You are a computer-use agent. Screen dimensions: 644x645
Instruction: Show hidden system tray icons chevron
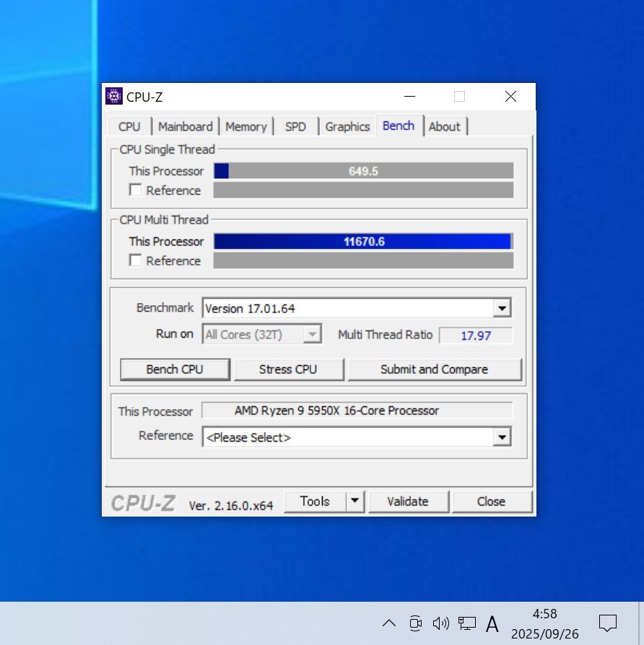pyautogui.click(x=389, y=623)
